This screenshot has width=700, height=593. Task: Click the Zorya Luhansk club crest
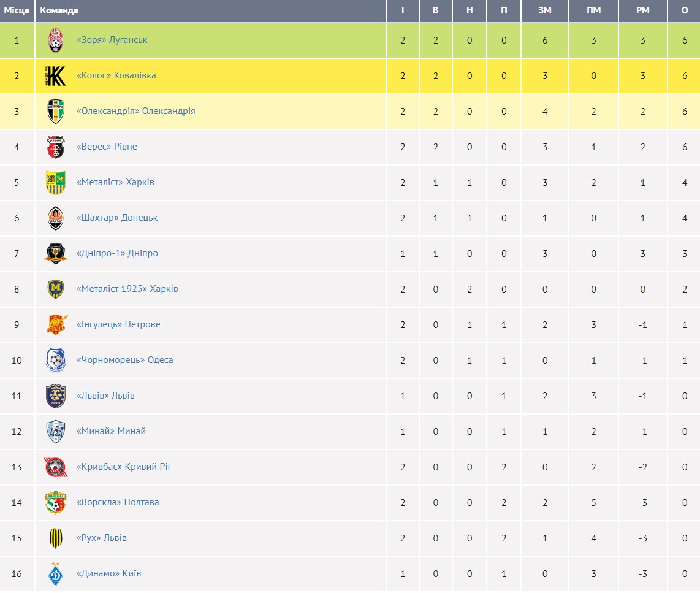click(x=56, y=40)
